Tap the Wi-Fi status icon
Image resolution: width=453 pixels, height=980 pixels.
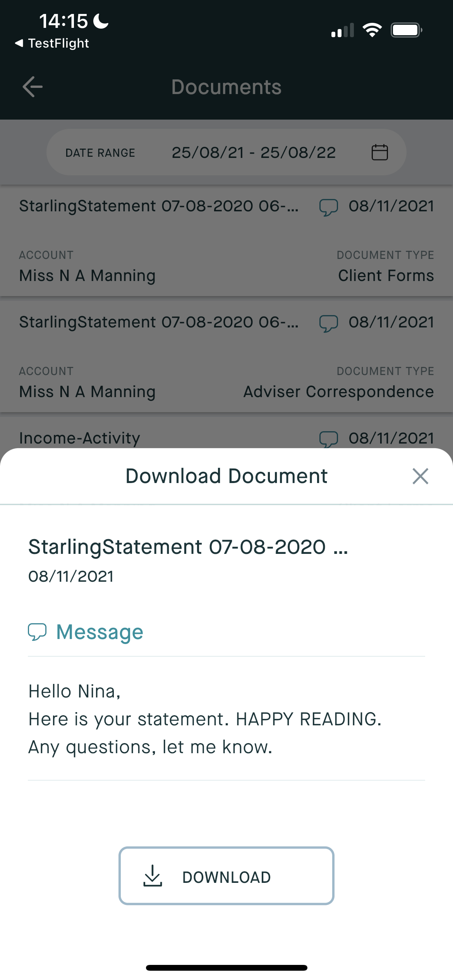coord(372,30)
